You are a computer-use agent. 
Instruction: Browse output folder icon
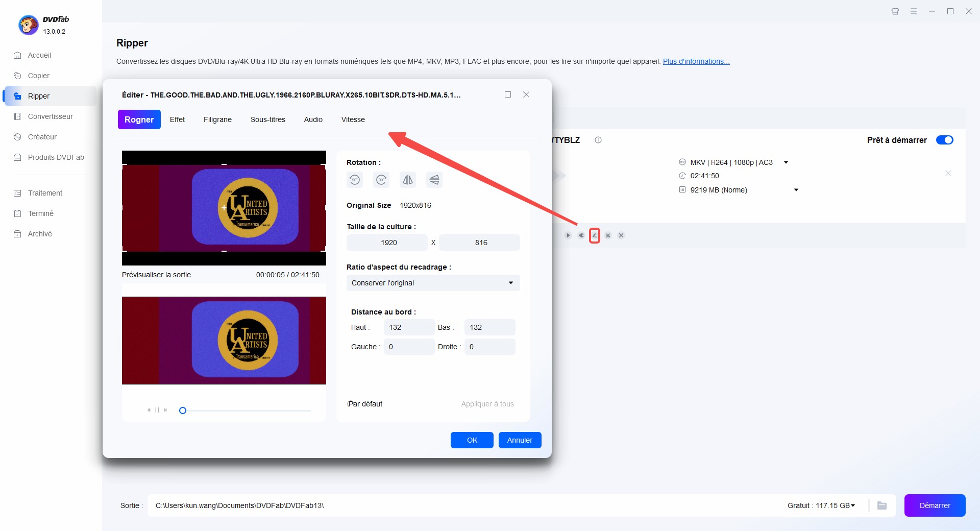pyautogui.click(x=882, y=505)
